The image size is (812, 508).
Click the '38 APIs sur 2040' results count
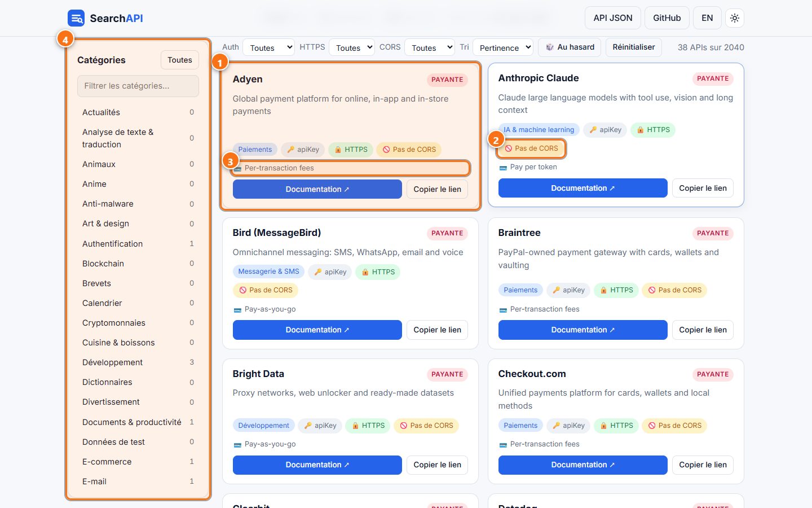click(x=710, y=47)
